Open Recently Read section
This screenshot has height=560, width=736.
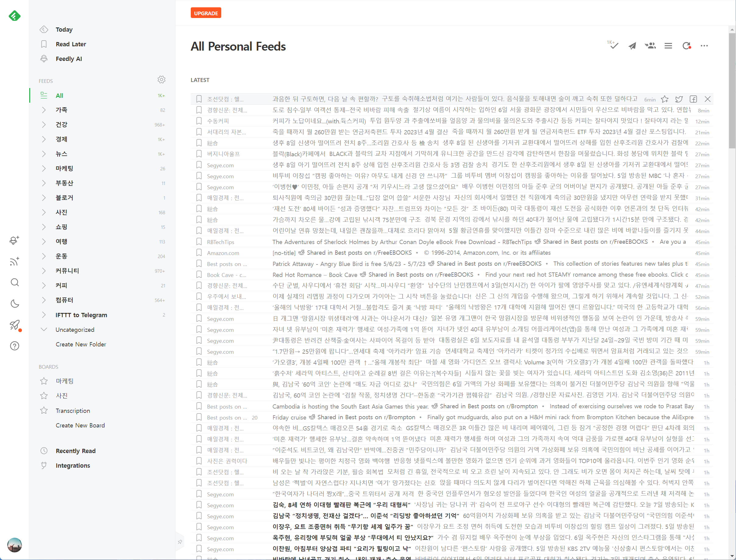(75, 451)
